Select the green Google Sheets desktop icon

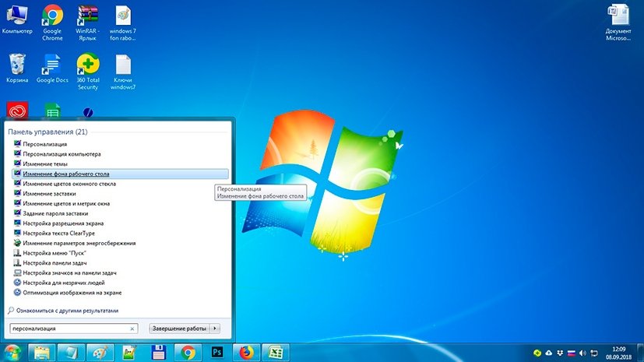click(x=53, y=111)
